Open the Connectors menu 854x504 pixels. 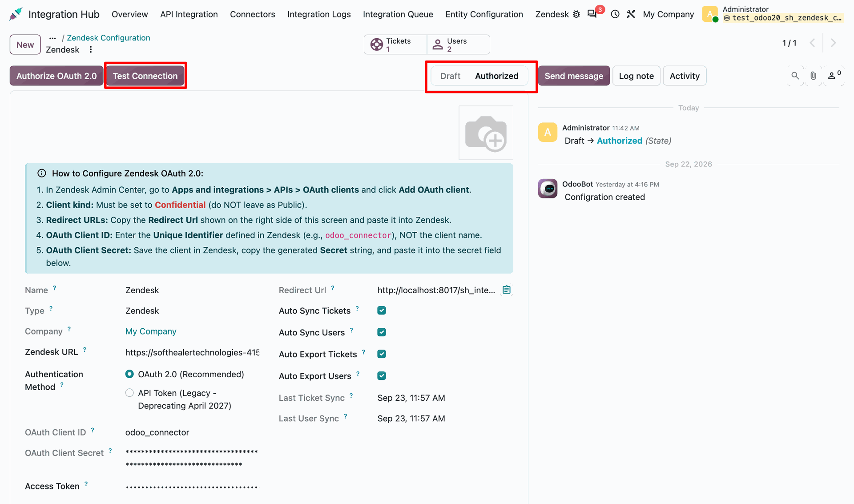253,14
